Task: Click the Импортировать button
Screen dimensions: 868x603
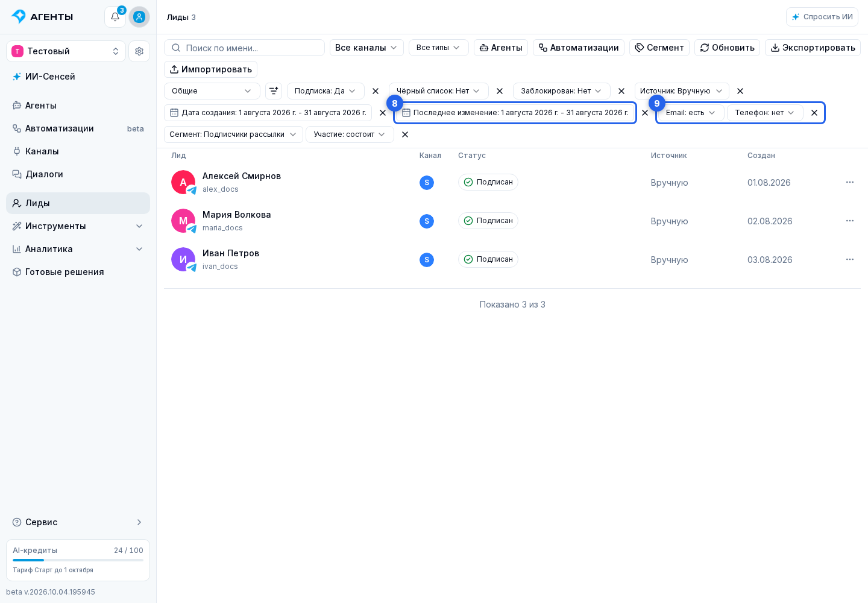Action: tap(211, 69)
